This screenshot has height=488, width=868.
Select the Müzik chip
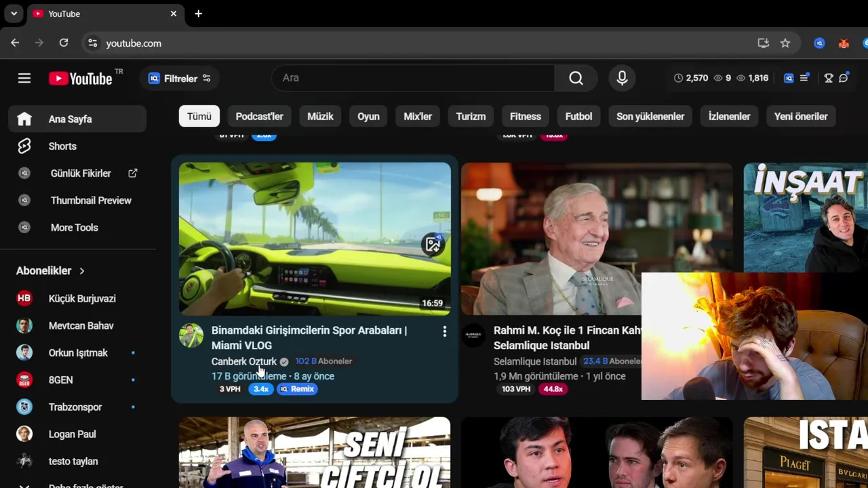[x=320, y=117]
